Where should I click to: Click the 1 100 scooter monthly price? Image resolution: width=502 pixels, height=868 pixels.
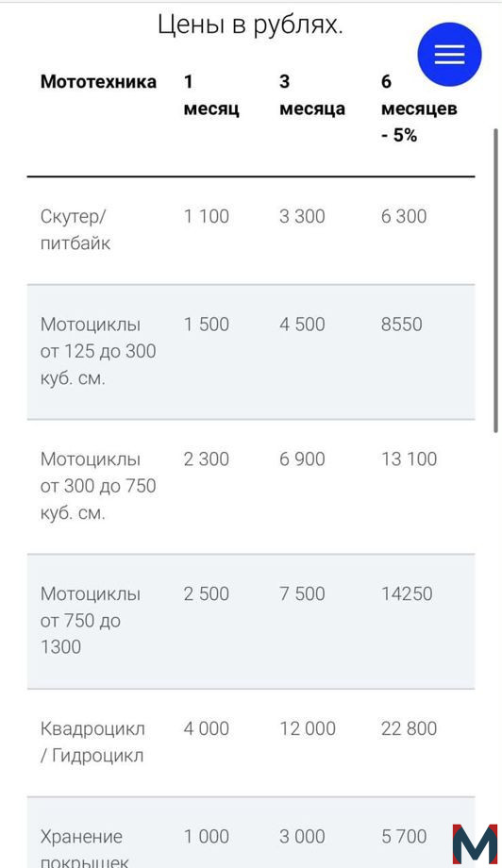pyautogui.click(x=207, y=216)
